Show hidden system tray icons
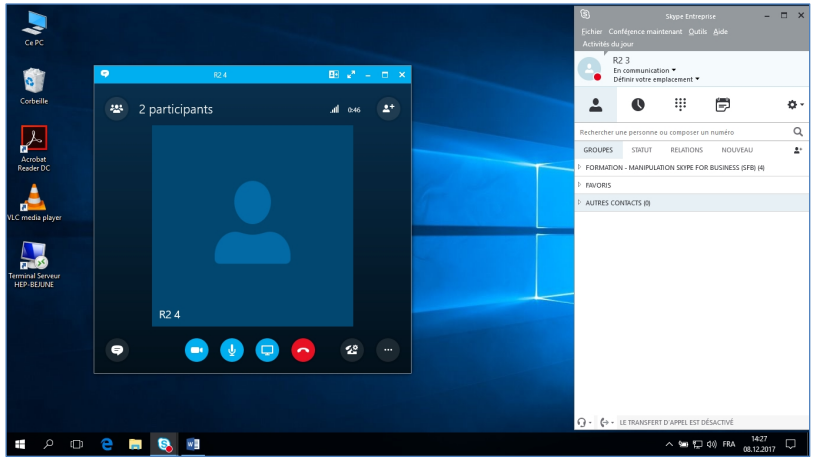 (x=669, y=444)
